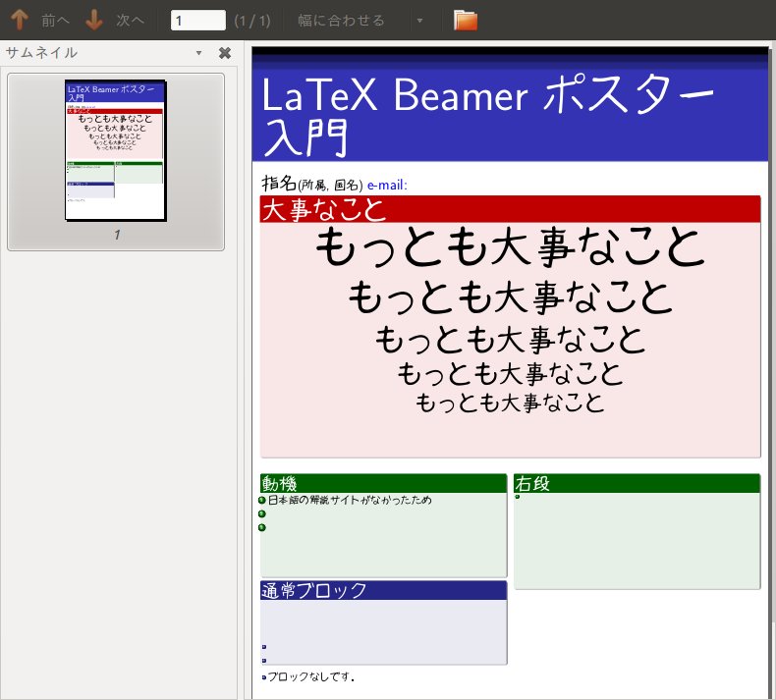Click the LaTeX Beamer ポスター入門 title
776x700 pixels.
(487, 115)
